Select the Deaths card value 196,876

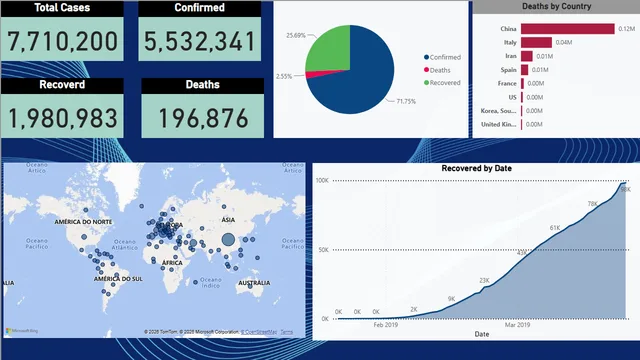click(x=203, y=119)
